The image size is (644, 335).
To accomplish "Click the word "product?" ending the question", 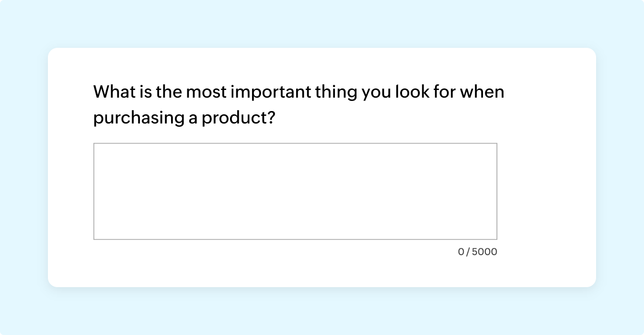I will coord(238,118).
